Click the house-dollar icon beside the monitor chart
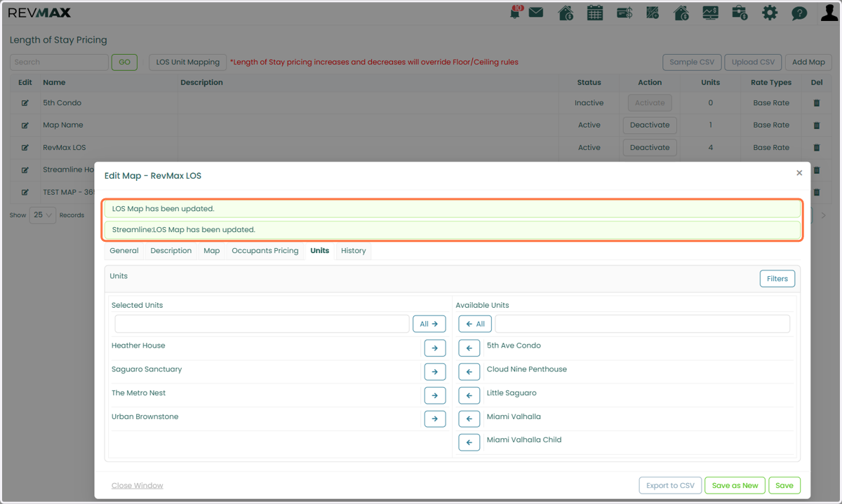The height and width of the screenshot is (504, 842). pos(681,13)
